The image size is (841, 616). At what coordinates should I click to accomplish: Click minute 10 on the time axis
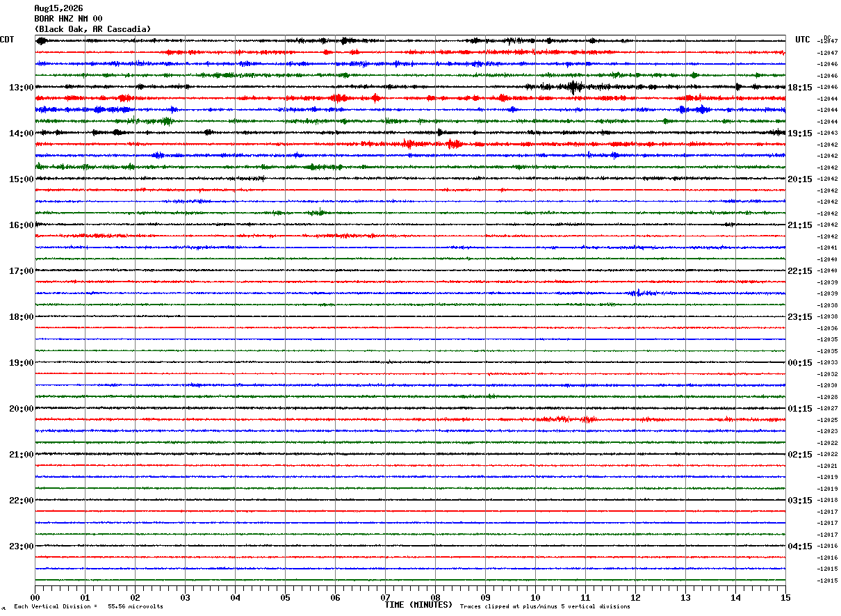point(535,597)
